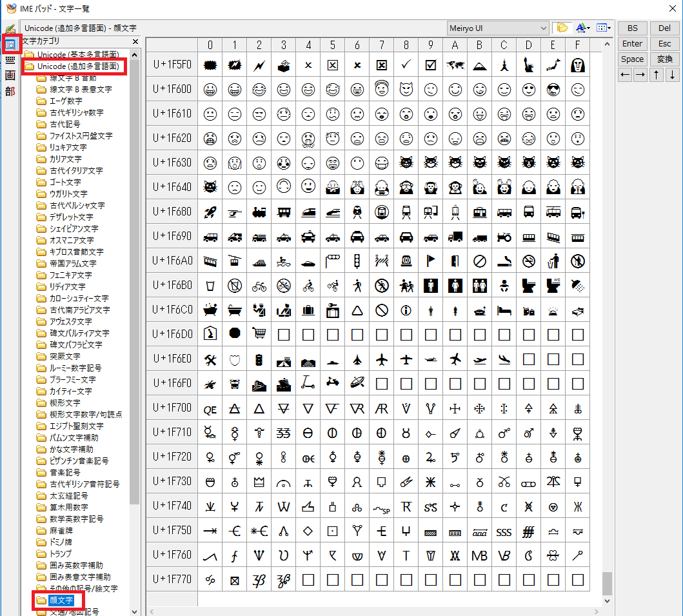Select the 麻雀牌 category
Viewport: 683px width, 616px height.
[55, 531]
